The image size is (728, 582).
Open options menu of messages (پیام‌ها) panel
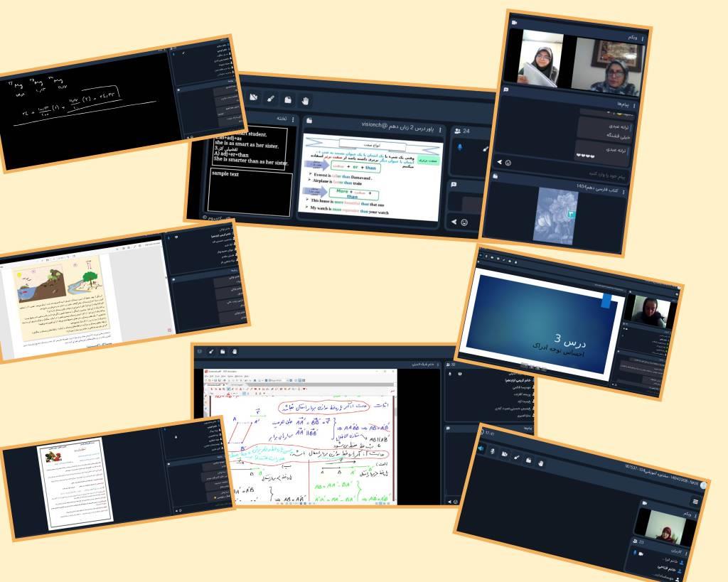(634, 105)
